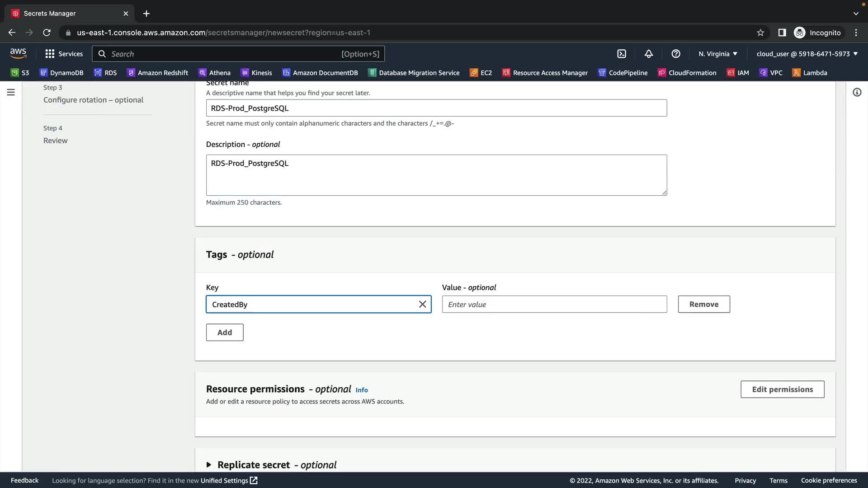868x488 pixels.
Task: Open the Lambda service shortcut
Action: (x=810, y=73)
